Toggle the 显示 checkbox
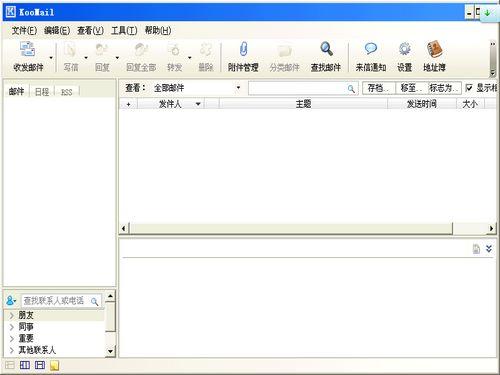The image size is (500, 375). coord(469,88)
